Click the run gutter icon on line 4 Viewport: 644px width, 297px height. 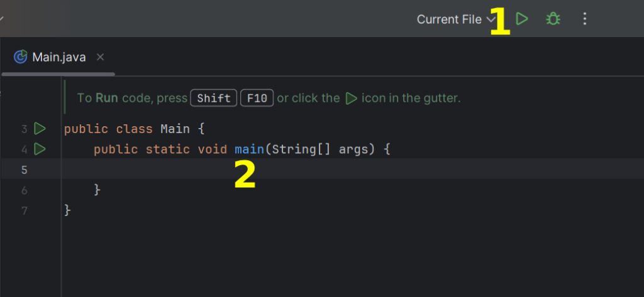tap(40, 149)
